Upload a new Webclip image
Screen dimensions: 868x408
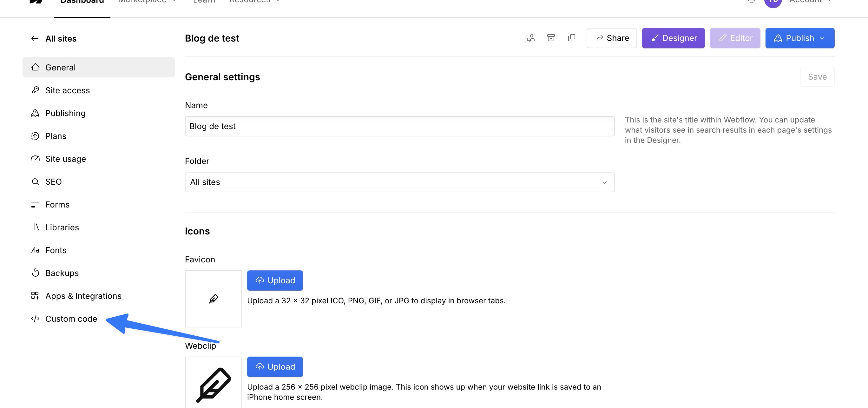(275, 366)
